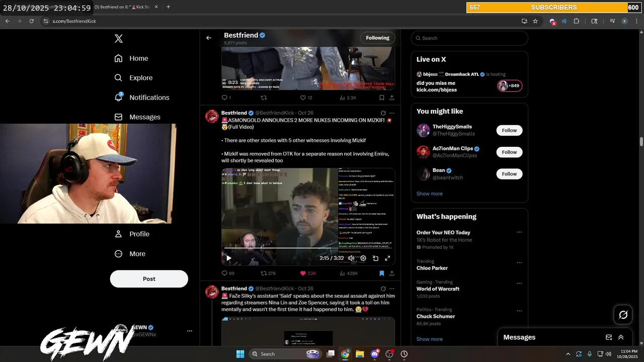Open the Chloe Parker trending topic
This screenshot has height=362, width=644.
pyautogui.click(x=432, y=268)
